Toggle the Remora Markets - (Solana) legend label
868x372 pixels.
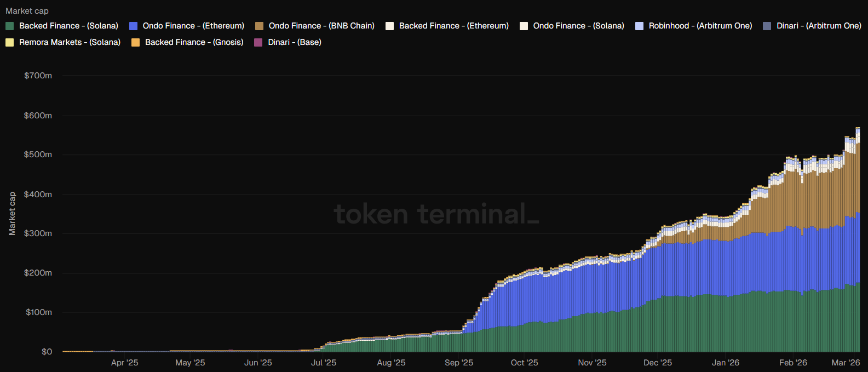70,42
